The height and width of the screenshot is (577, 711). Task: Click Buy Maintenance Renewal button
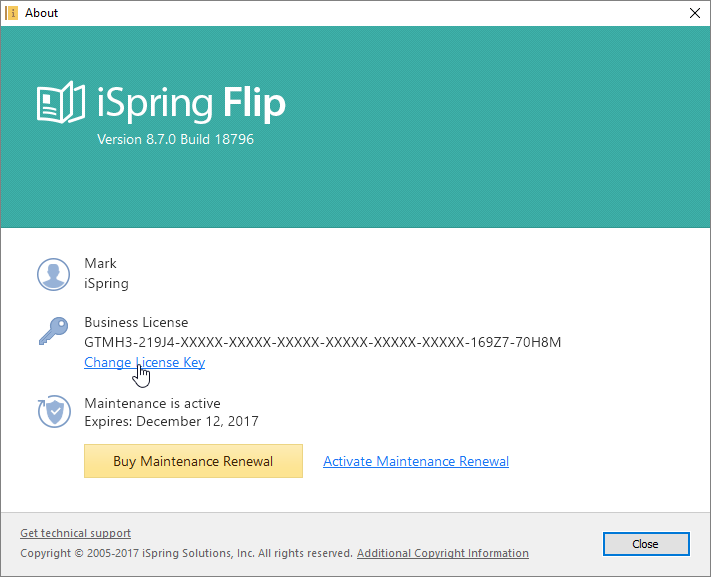click(x=193, y=461)
